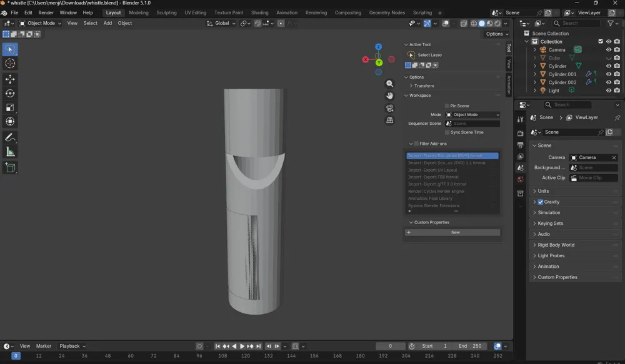Activate the Move tool
This screenshot has width=625, height=364.
(10, 79)
